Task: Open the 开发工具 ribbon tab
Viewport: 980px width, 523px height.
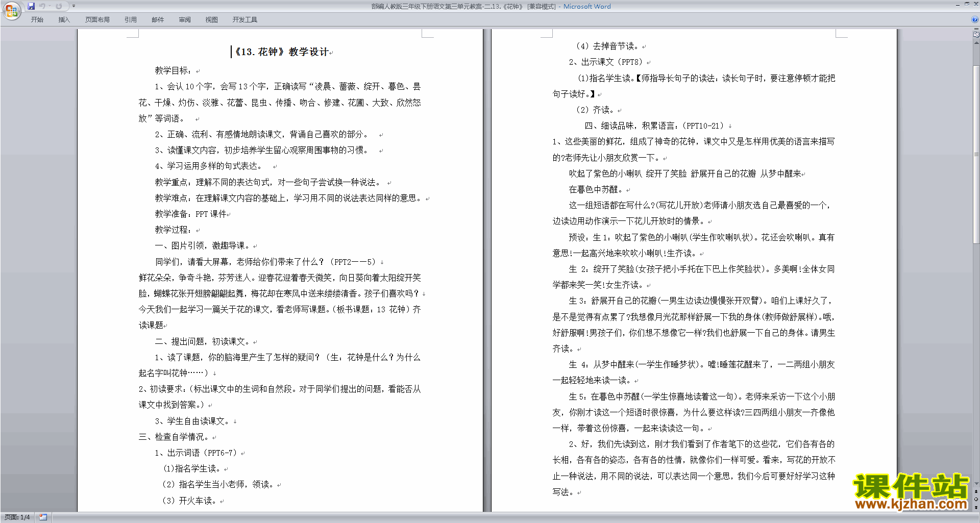Action: point(245,19)
